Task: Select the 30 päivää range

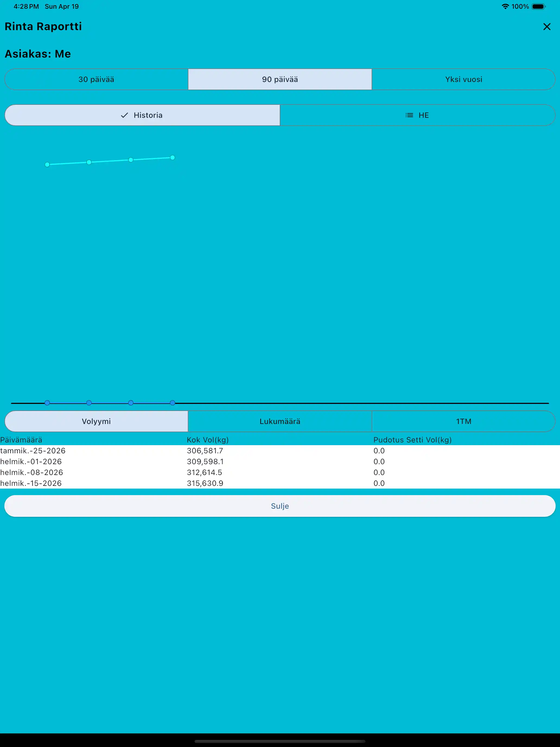Action: coord(96,79)
